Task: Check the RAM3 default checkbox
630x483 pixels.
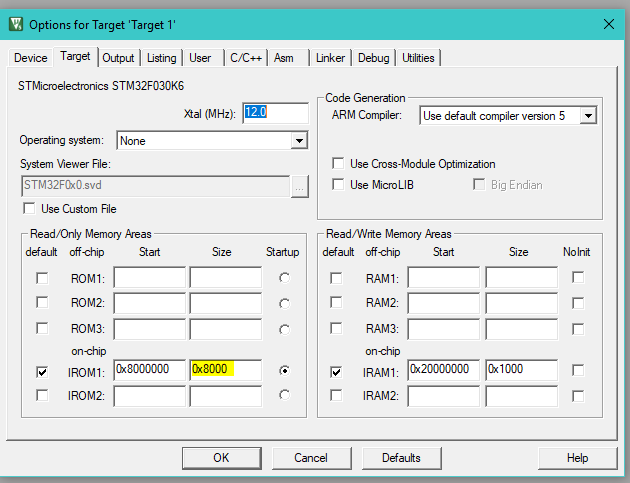Action: click(336, 328)
